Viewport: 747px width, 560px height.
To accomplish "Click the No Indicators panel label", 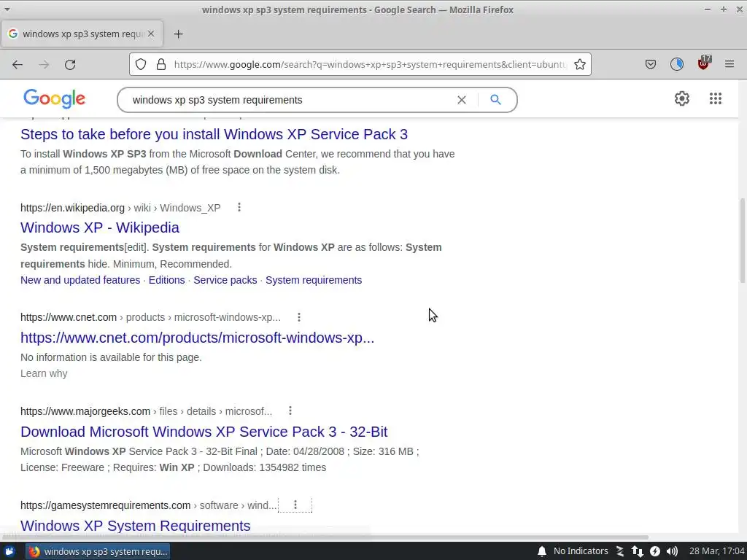I will [x=581, y=551].
